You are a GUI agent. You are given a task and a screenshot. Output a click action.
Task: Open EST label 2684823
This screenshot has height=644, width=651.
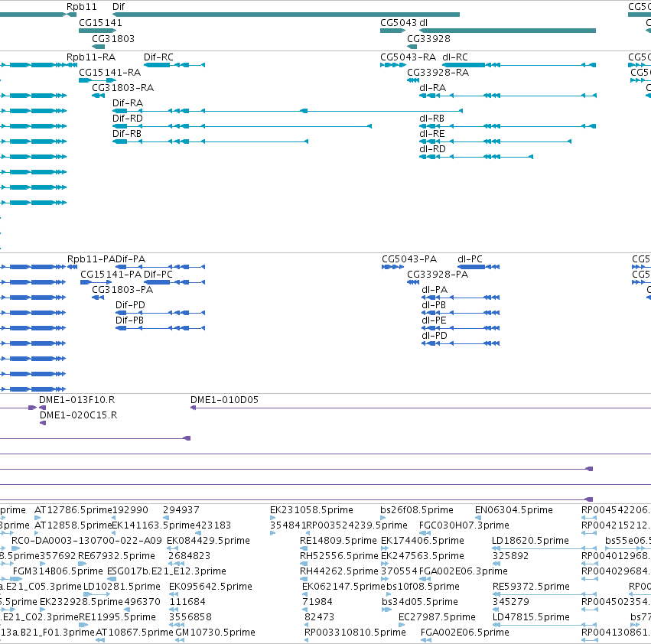click(189, 556)
